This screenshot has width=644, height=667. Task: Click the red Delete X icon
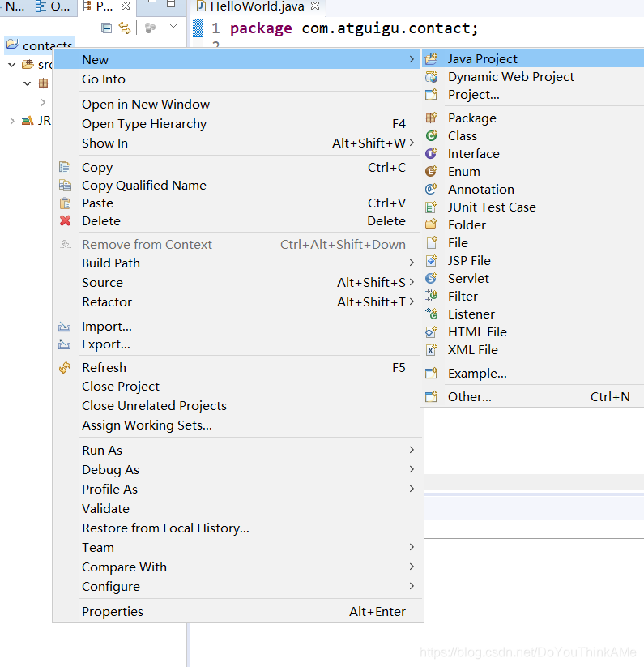point(65,220)
